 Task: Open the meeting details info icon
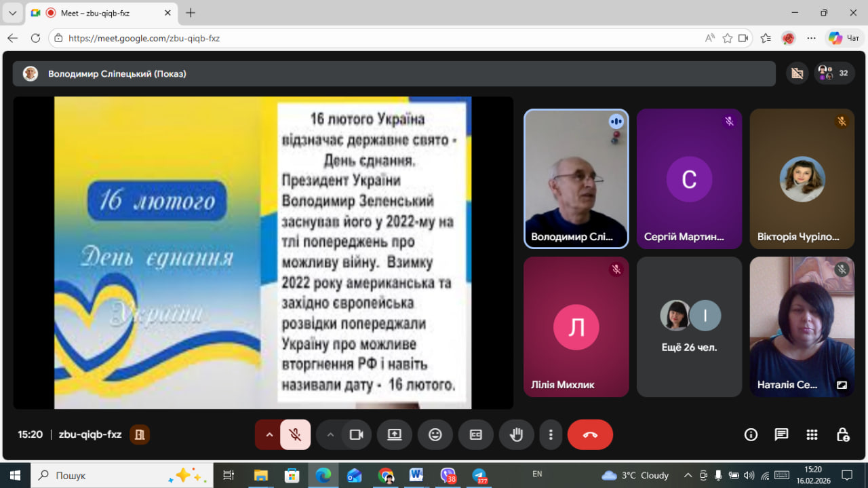pos(751,435)
